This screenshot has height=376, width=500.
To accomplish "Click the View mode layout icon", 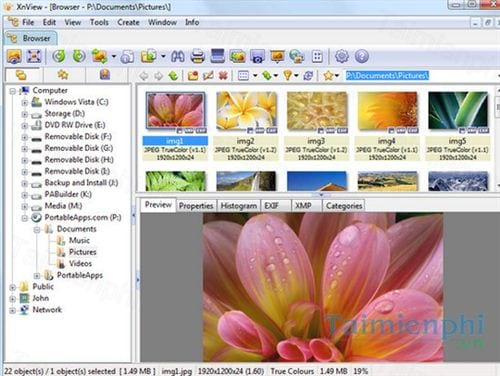I will click(x=243, y=76).
